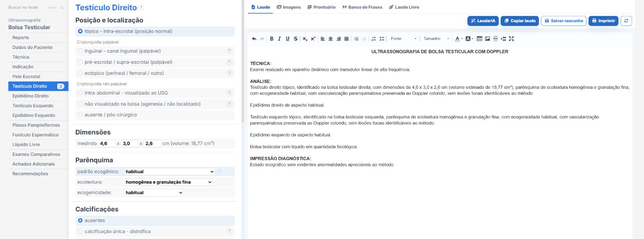Viewport: 644px width, 239px height.
Task: Toggle bold formatting in the toolbar
Action: tap(271, 39)
